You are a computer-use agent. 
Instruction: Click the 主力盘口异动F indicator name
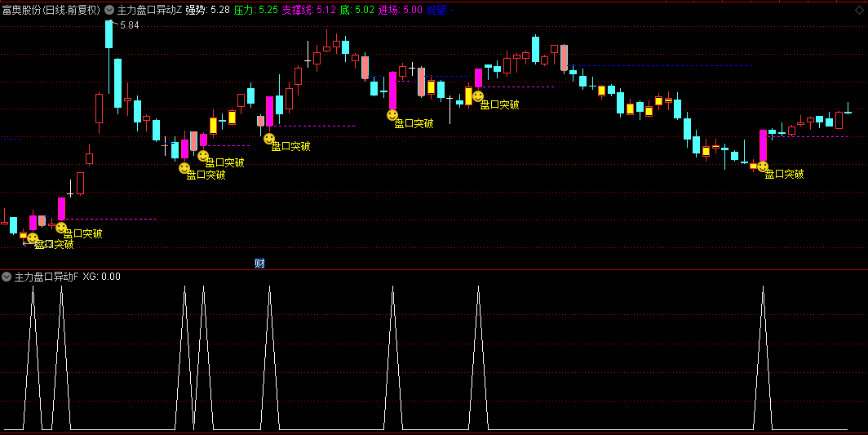click(x=46, y=277)
